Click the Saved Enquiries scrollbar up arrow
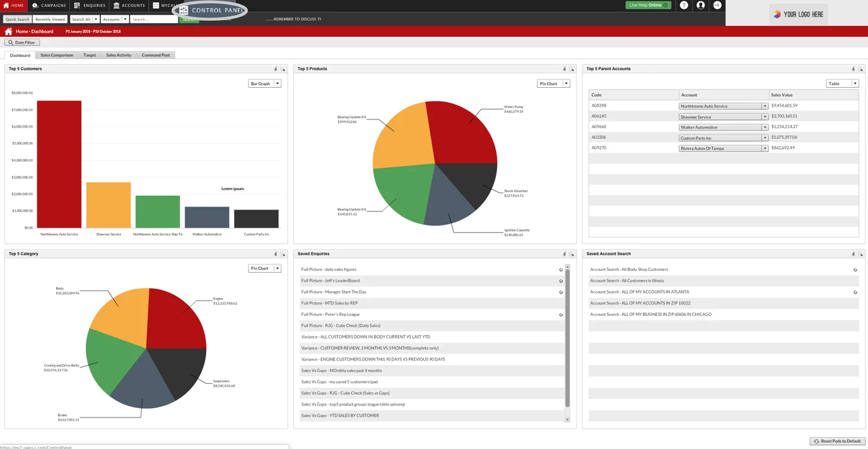This screenshot has height=449, width=868. click(x=567, y=267)
